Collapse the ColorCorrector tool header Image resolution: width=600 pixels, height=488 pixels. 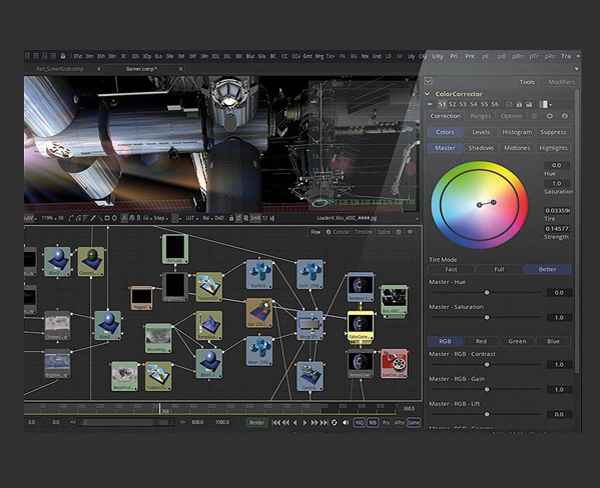[427, 94]
